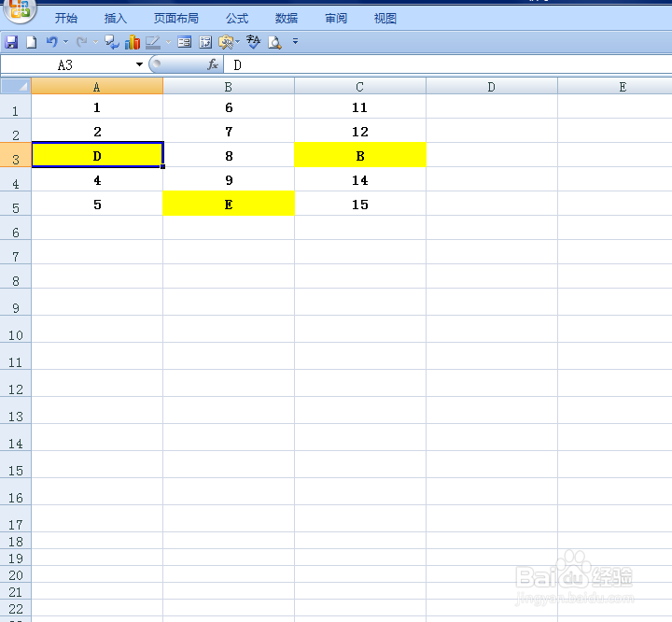The image size is (672, 622).
Task: Select cell with value 7
Action: tap(229, 131)
